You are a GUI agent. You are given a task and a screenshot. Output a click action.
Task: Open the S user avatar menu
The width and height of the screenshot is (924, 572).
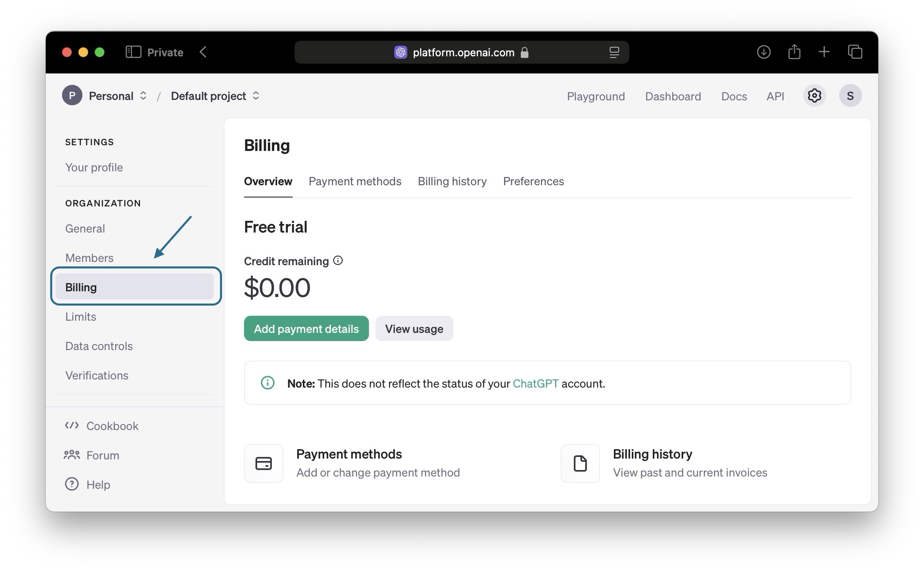click(850, 96)
